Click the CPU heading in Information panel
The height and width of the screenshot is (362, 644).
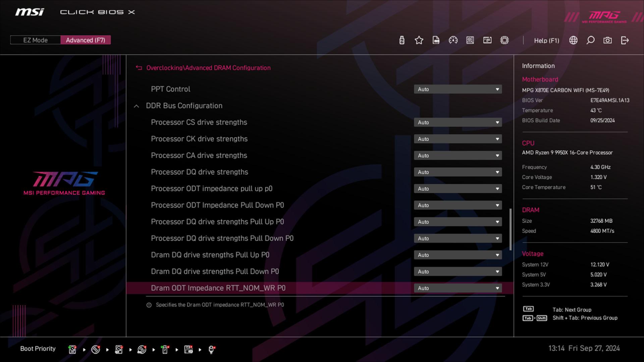tap(528, 143)
